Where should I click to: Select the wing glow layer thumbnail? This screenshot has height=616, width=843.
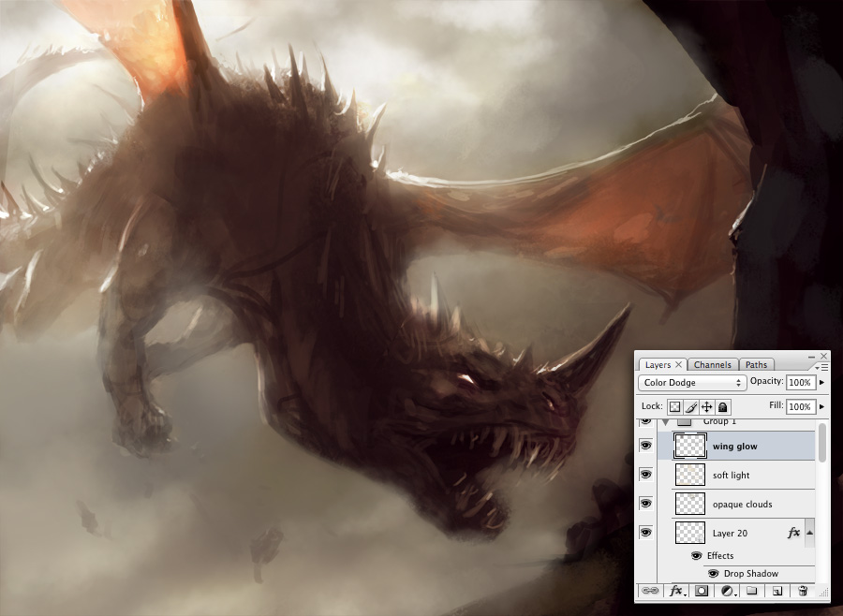(690, 446)
